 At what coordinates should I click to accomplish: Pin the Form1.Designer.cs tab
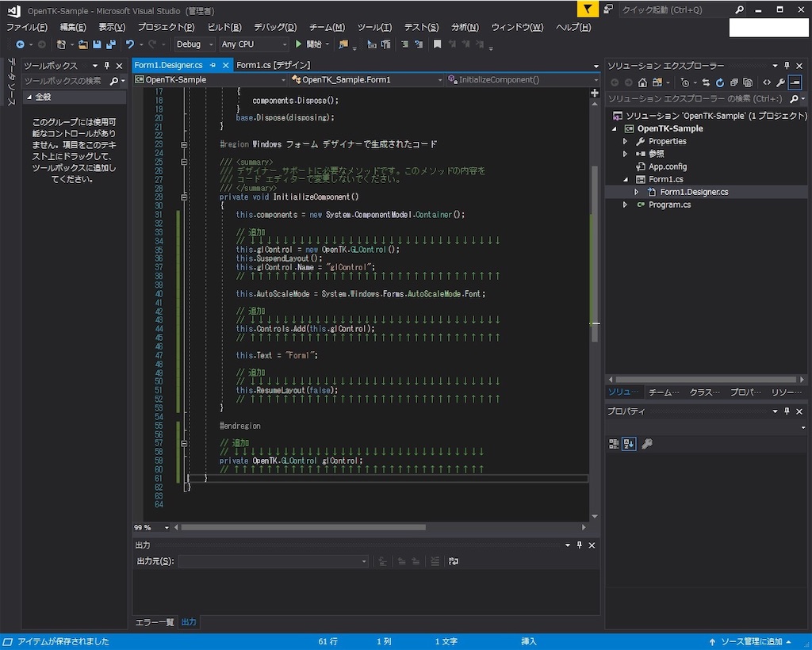[213, 65]
